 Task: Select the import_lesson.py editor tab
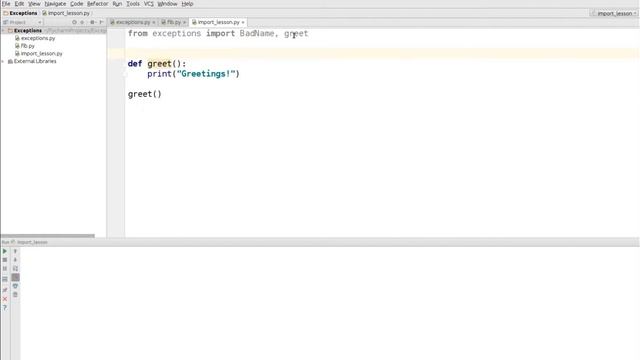click(218, 22)
